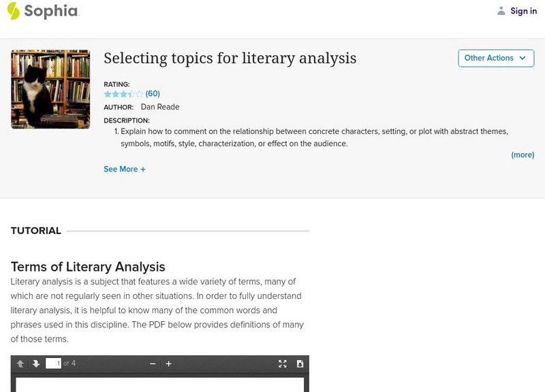Zoom out the PDF viewer
This screenshot has width=545, height=392.
(x=153, y=364)
